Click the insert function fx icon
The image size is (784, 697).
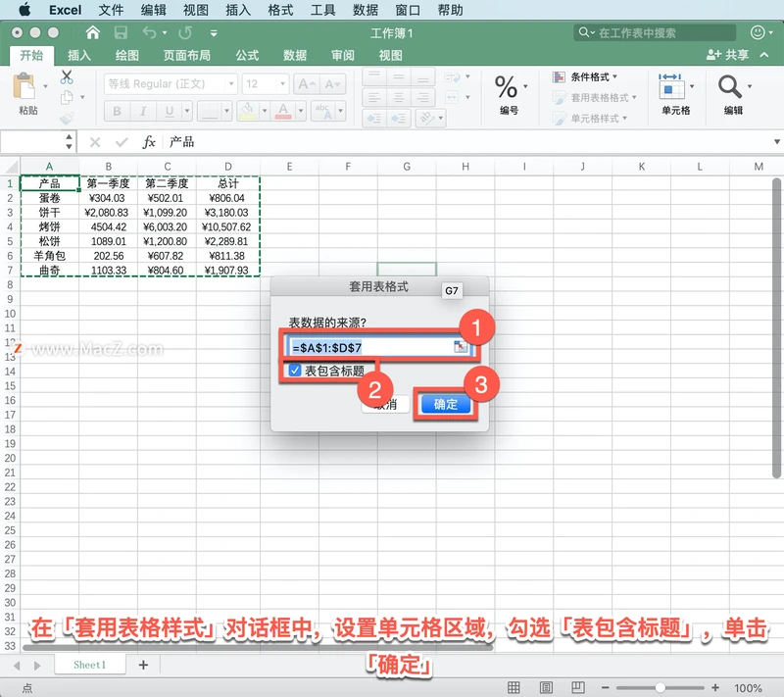pos(149,142)
